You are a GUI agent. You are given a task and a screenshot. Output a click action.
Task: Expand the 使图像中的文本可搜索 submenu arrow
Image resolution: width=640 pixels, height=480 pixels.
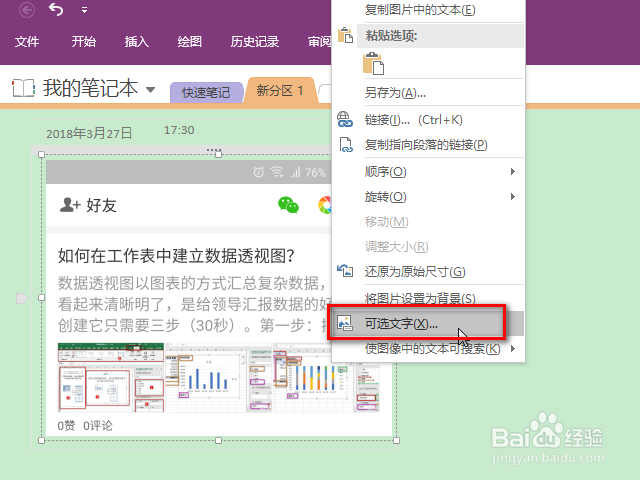click(513, 349)
